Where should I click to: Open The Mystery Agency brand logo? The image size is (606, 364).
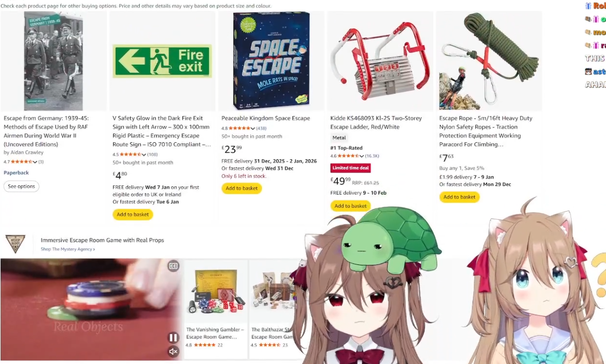click(15, 244)
